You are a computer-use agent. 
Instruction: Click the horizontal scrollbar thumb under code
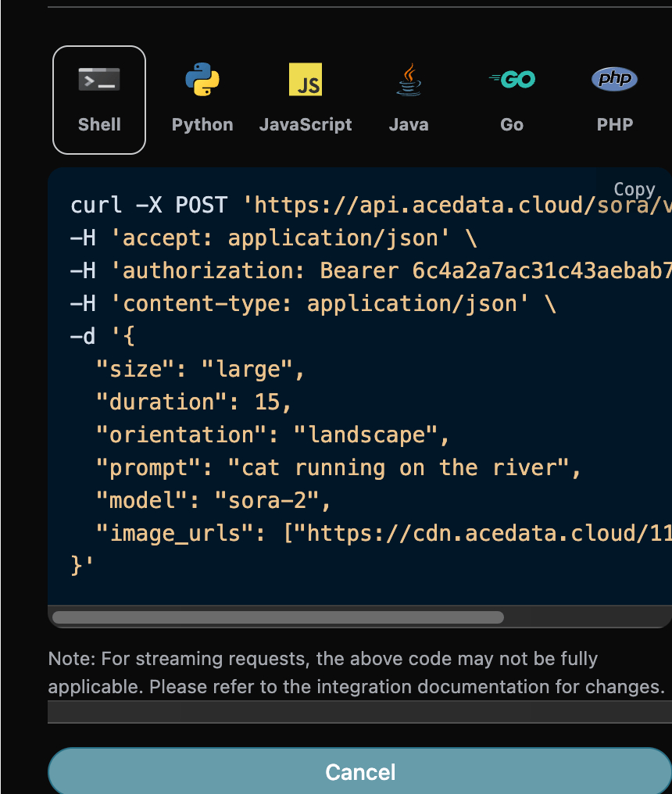(x=277, y=617)
